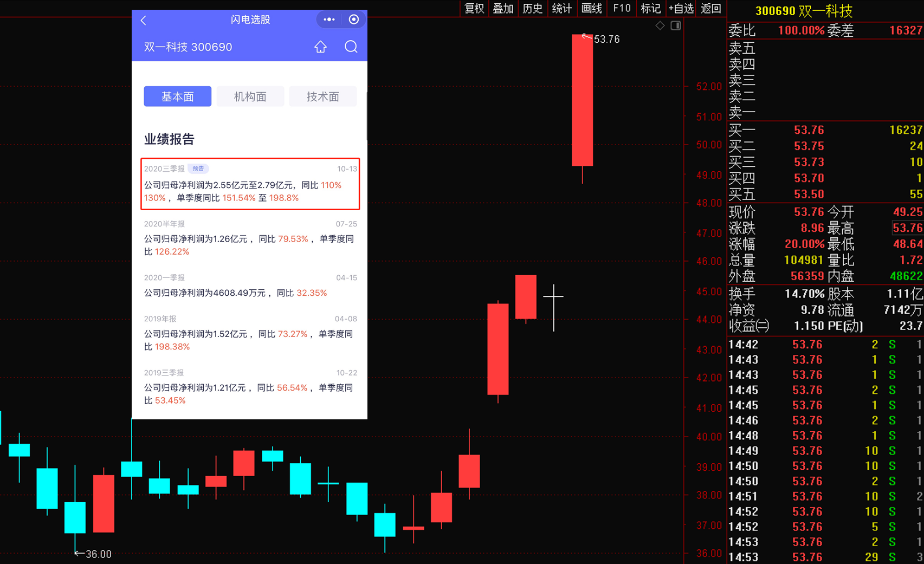Open the 2019三季报 report entry
924x564 pixels.
point(250,387)
